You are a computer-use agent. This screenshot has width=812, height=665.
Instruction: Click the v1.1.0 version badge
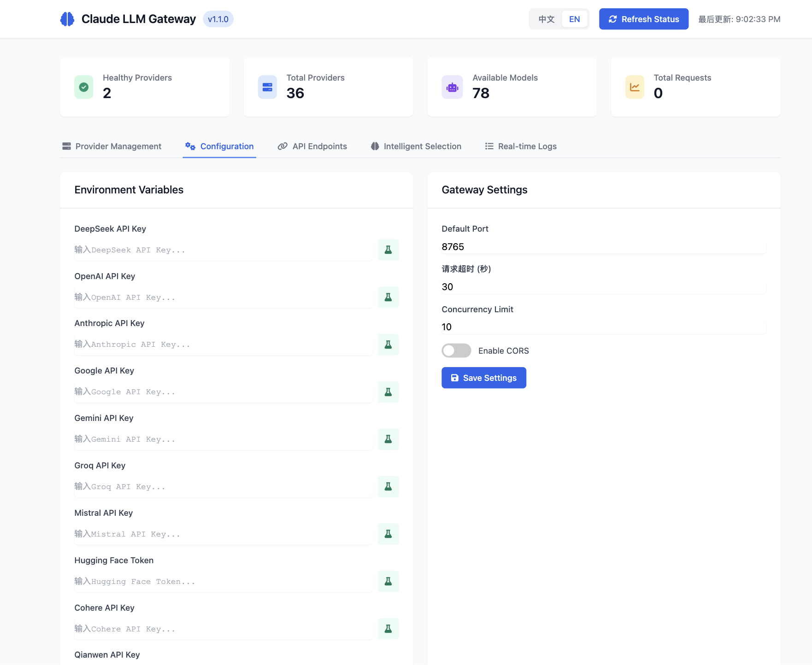(x=218, y=19)
